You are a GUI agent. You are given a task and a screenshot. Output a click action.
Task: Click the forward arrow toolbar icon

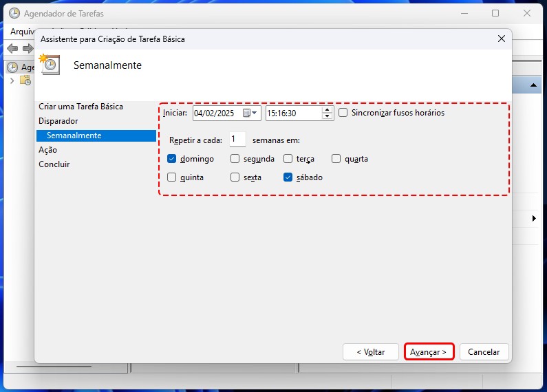pos(28,48)
